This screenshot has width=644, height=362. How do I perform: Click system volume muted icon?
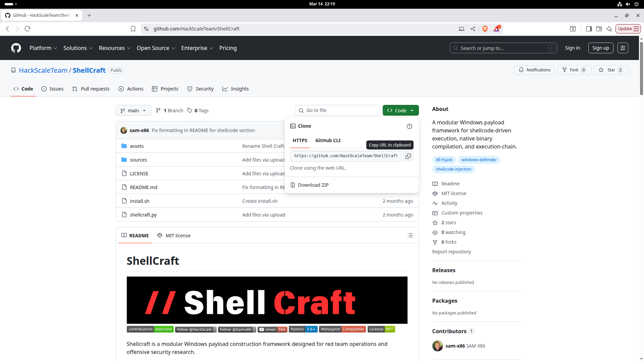(x=628, y=4)
